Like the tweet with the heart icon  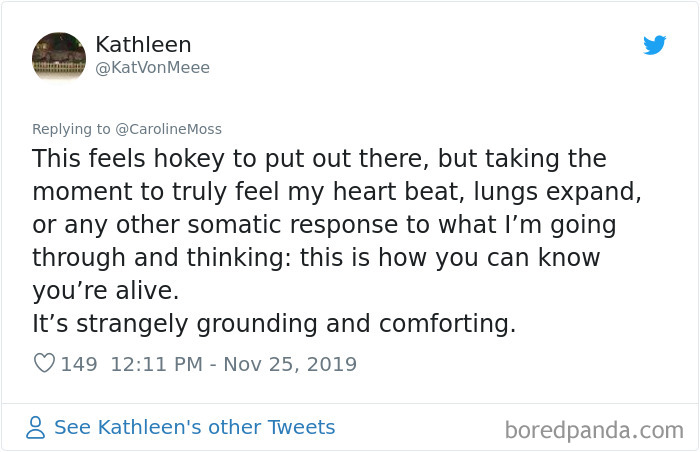tap(45, 363)
